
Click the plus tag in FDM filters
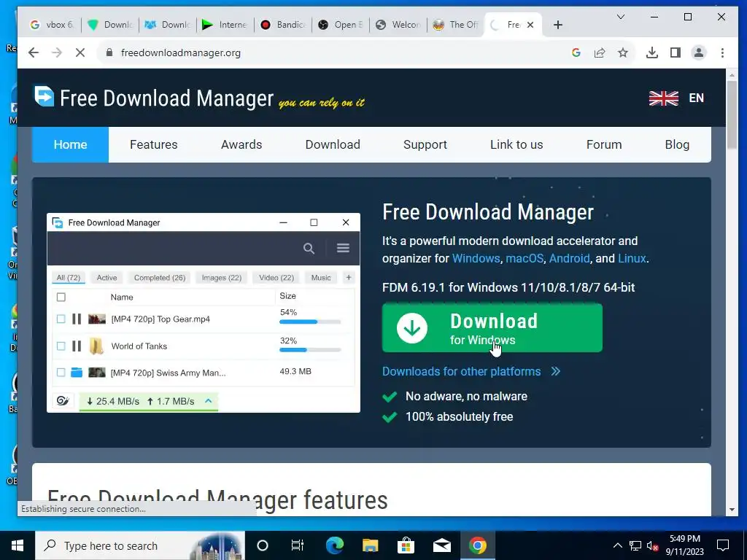pyautogui.click(x=348, y=278)
